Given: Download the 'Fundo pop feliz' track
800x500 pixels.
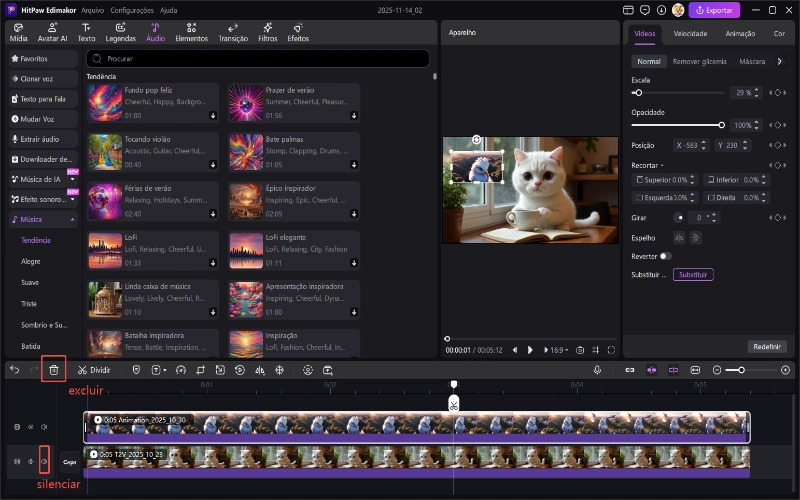Looking at the screenshot, I should 213,115.
